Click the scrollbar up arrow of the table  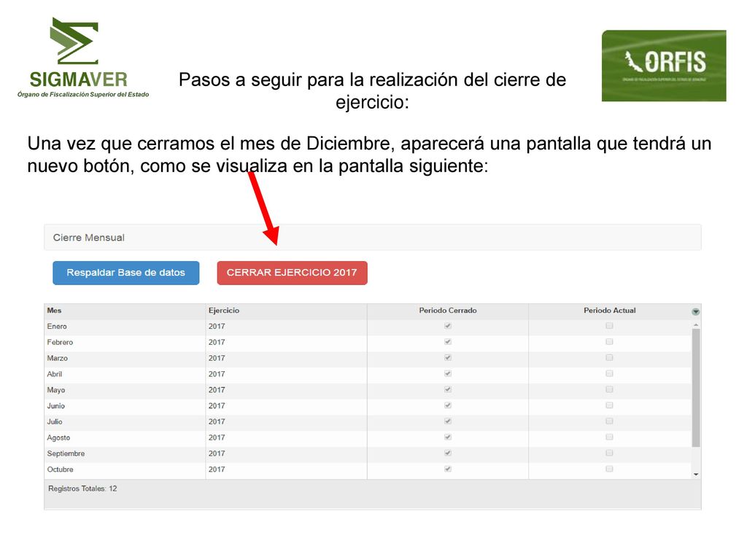click(696, 324)
